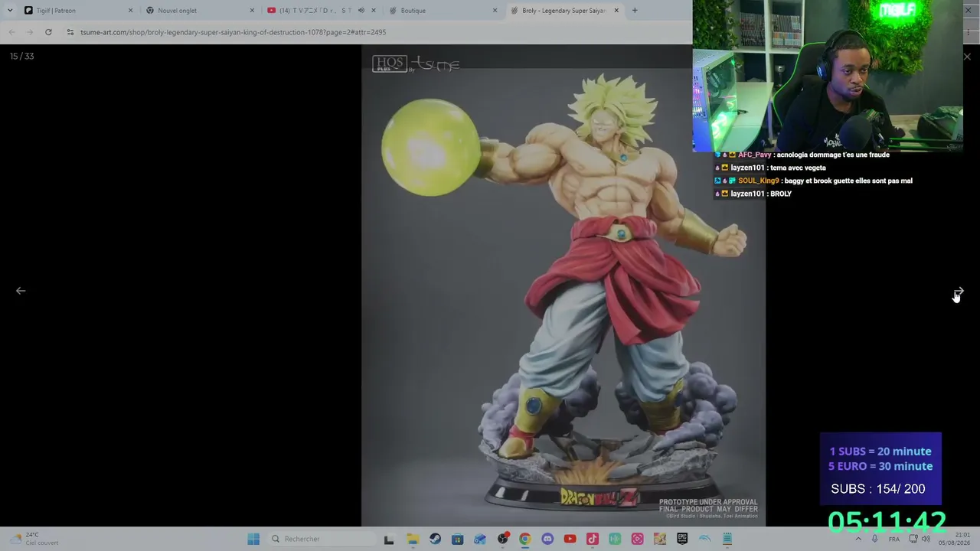Open the pink square app icon in taskbar

(637, 539)
